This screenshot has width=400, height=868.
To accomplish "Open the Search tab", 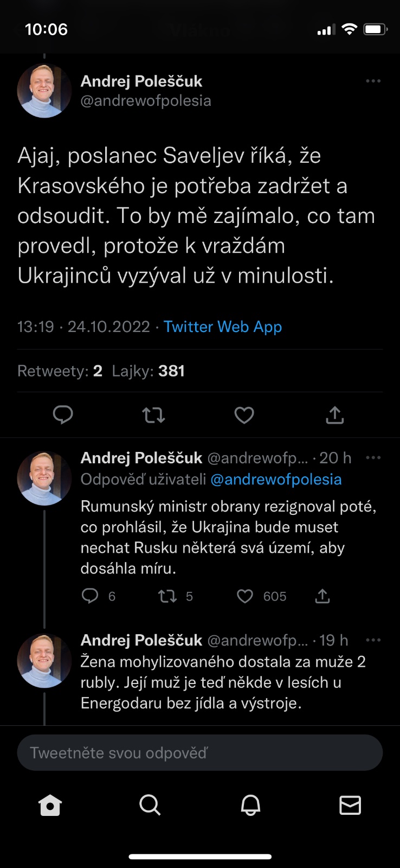I will pos(150,805).
